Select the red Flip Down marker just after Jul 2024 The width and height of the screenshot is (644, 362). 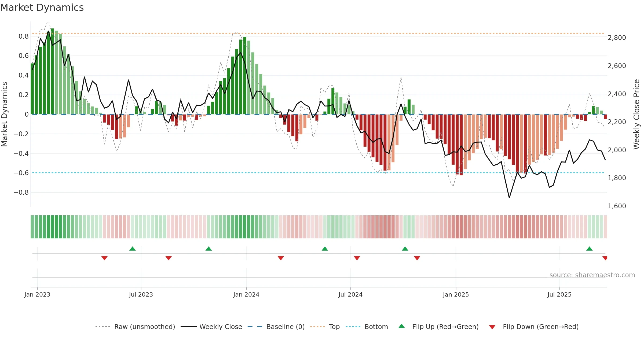point(357,258)
